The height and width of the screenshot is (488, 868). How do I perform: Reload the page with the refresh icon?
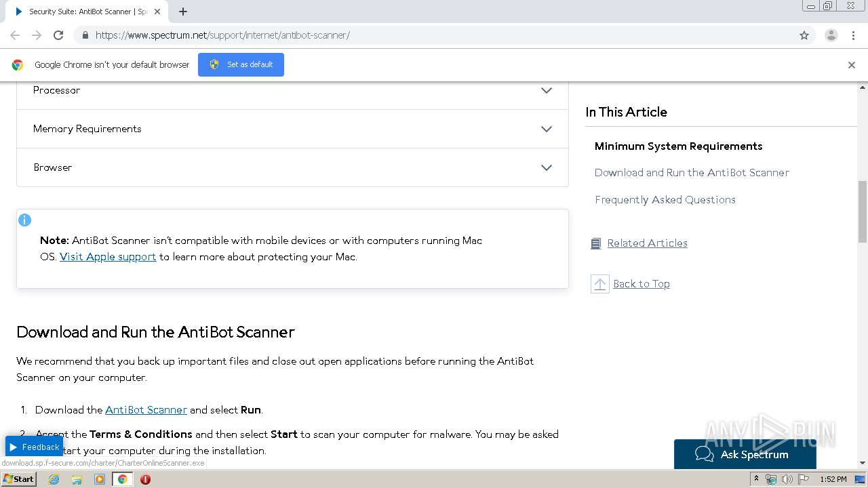coord(58,35)
